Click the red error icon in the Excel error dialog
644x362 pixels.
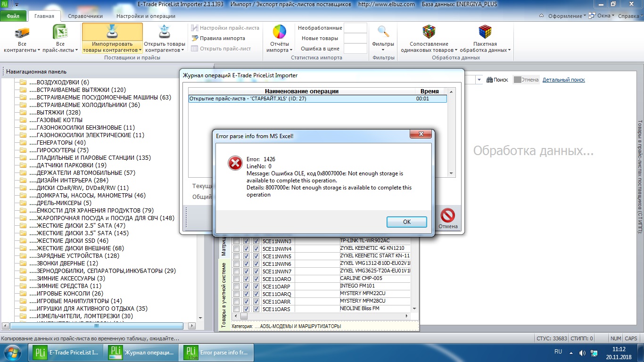235,163
